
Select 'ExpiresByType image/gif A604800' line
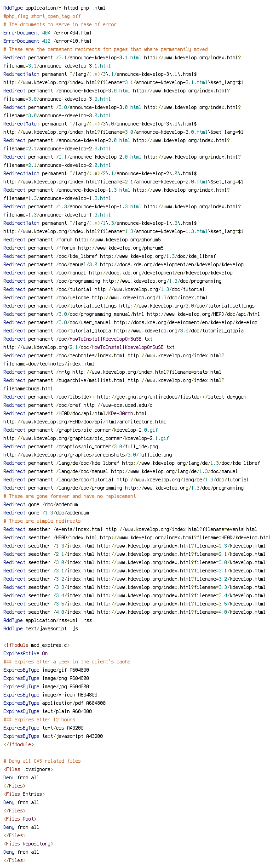46,670
